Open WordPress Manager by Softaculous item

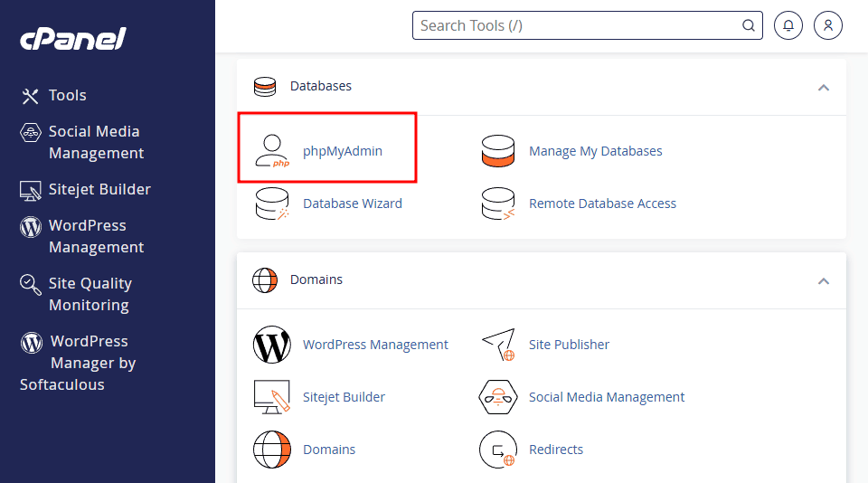pos(78,363)
